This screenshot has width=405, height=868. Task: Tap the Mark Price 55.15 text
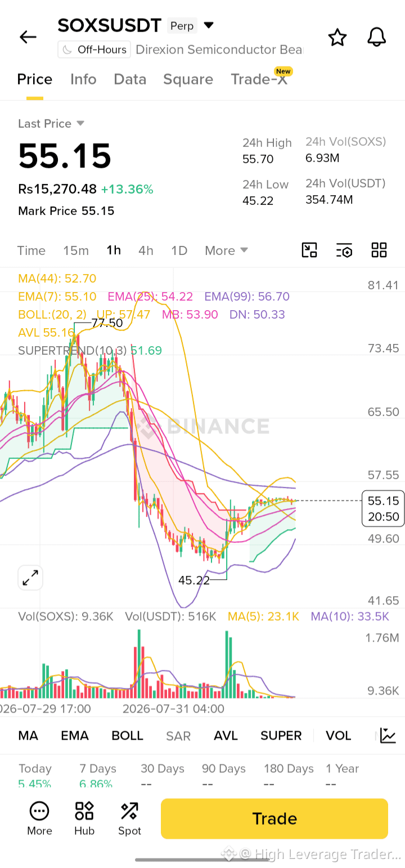(x=66, y=211)
